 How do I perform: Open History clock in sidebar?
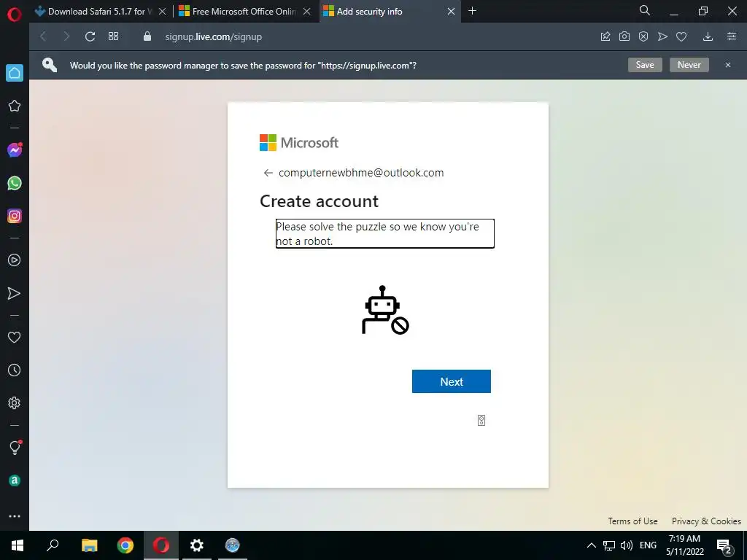pos(15,370)
